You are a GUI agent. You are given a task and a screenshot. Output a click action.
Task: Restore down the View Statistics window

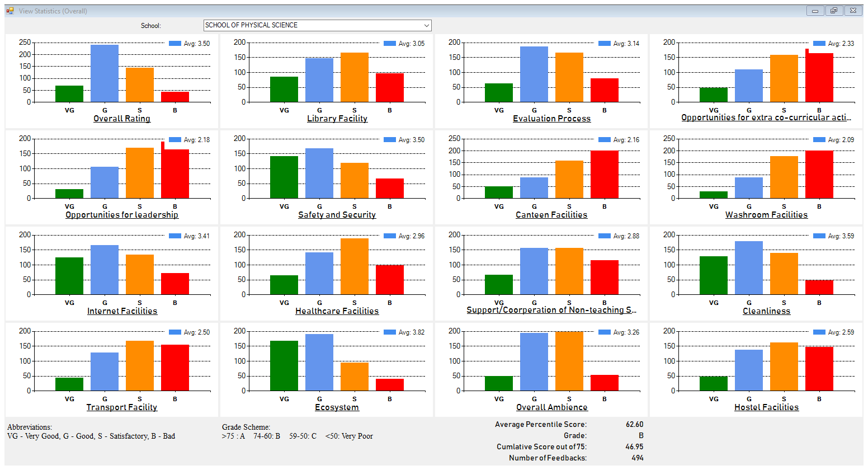pyautogui.click(x=833, y=11)
